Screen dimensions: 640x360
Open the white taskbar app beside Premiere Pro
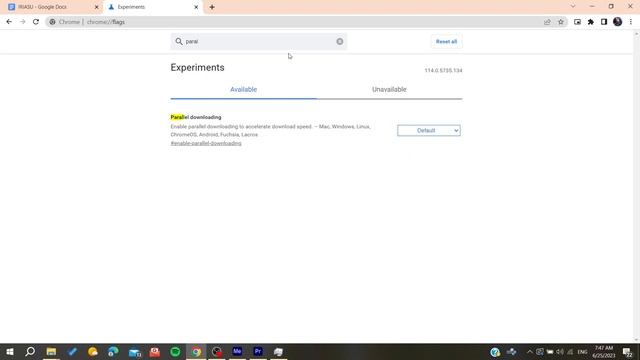coord(278,351)
